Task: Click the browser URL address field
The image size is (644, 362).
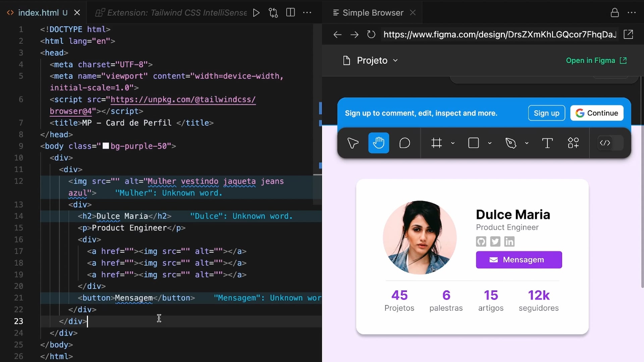Action: [500, 35]
